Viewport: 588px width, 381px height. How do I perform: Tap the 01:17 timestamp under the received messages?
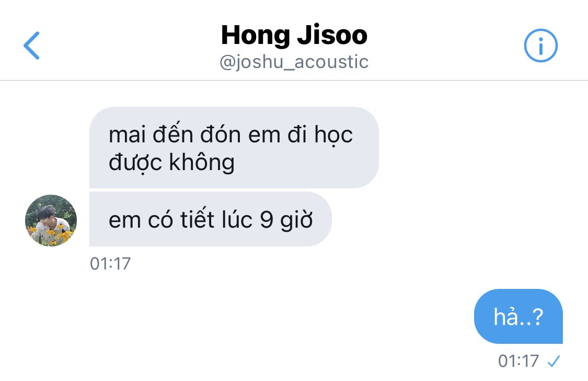(x=110, y=264)
